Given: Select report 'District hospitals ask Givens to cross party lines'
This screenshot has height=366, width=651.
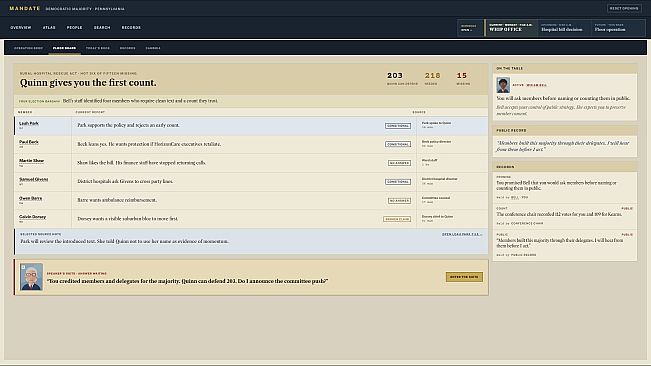Looking at the screenshot, I should coord(125,181).
